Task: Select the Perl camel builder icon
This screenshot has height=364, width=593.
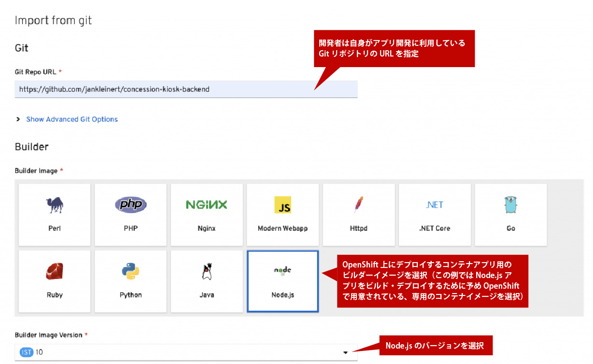Action: click(x=55, y=205)
